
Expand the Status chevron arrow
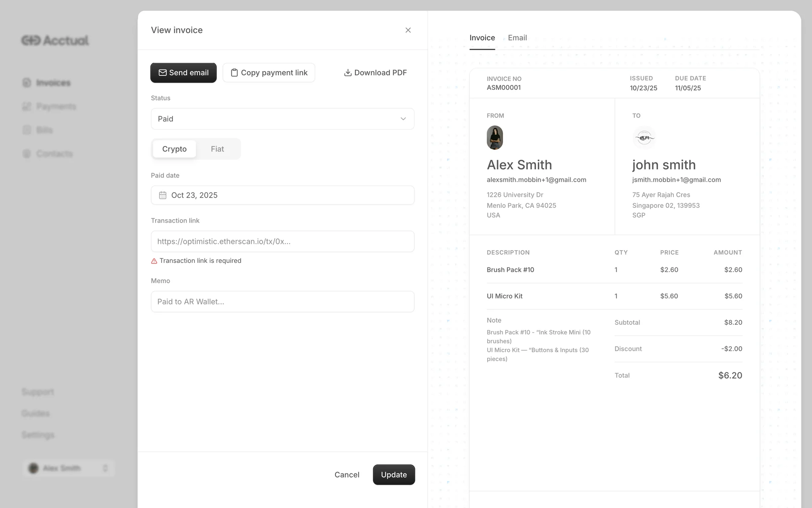(403, 119)
